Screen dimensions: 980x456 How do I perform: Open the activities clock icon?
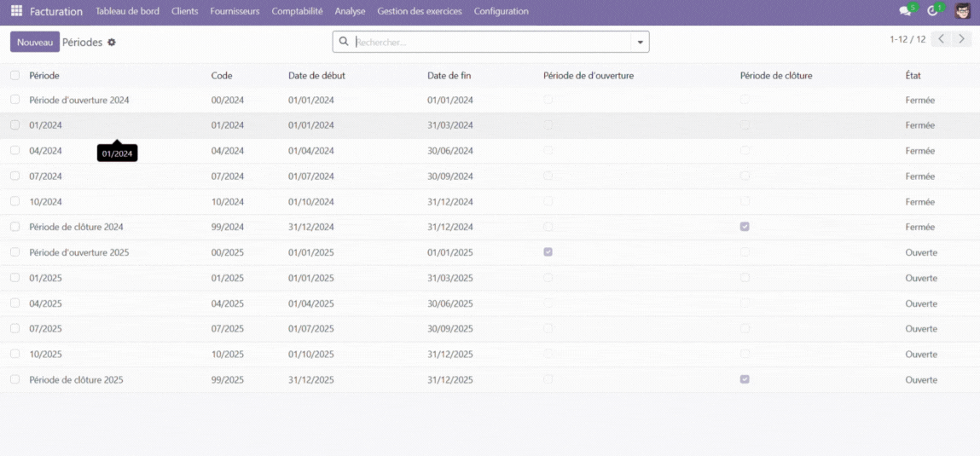pos(932,10)
